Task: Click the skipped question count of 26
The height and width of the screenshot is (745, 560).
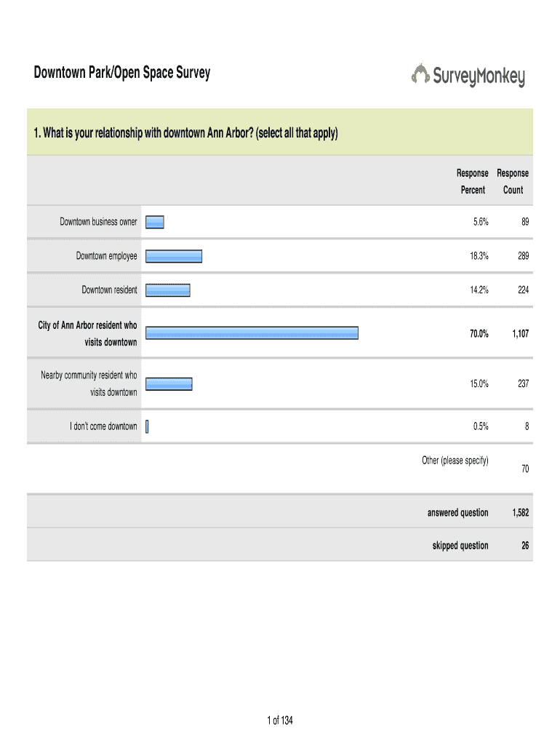Action: coord(524,546)
